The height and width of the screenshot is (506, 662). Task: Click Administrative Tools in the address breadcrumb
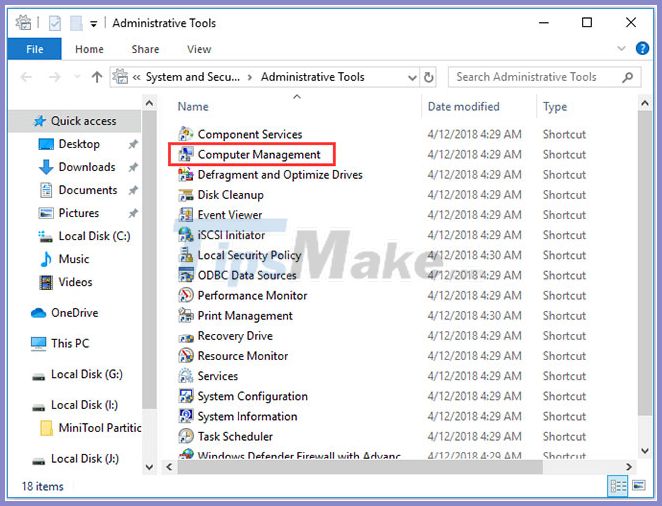click(x=312, y=77)
